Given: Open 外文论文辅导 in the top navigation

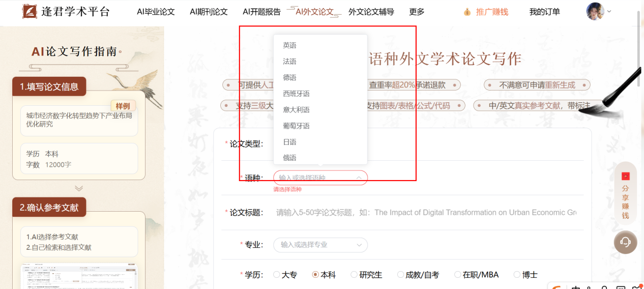Looking at the screenshot, I should point(371,12).
